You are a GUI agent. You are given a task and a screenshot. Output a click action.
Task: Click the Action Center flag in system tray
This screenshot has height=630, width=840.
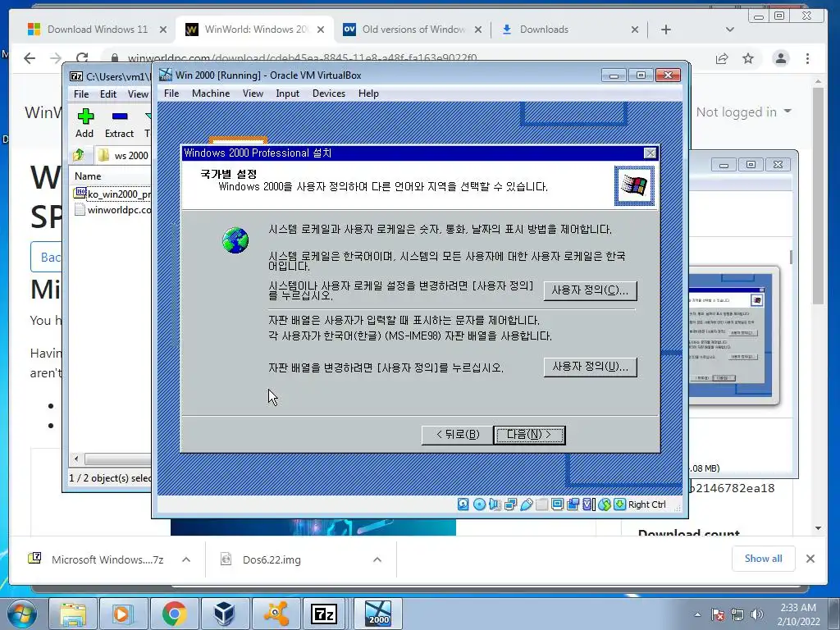[x=717, y=614]
